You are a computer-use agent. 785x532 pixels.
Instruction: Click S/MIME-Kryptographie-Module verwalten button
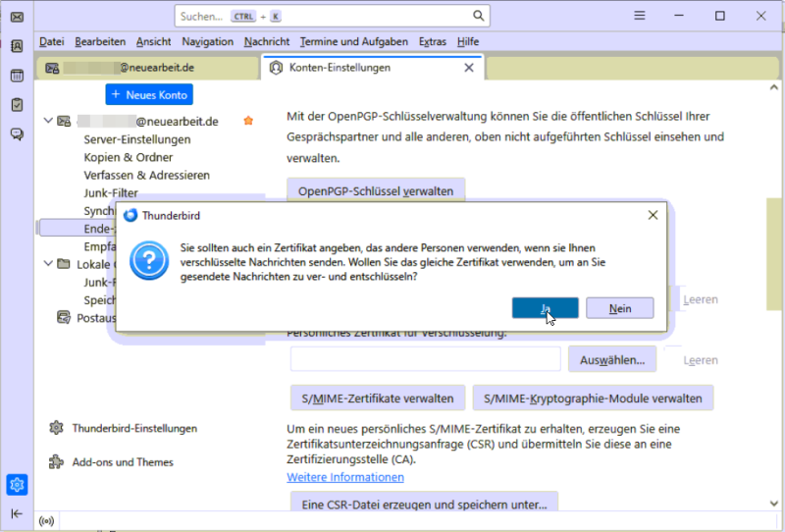[593, 399]
